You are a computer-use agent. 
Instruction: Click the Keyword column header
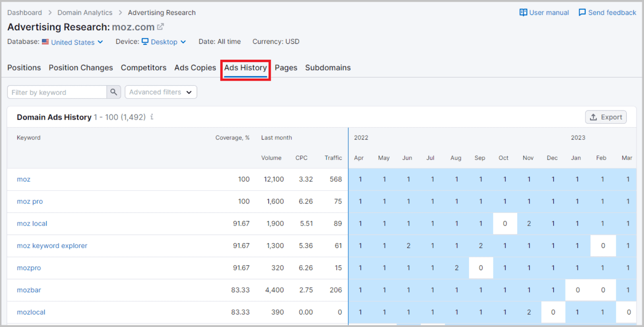coord(29,138)
